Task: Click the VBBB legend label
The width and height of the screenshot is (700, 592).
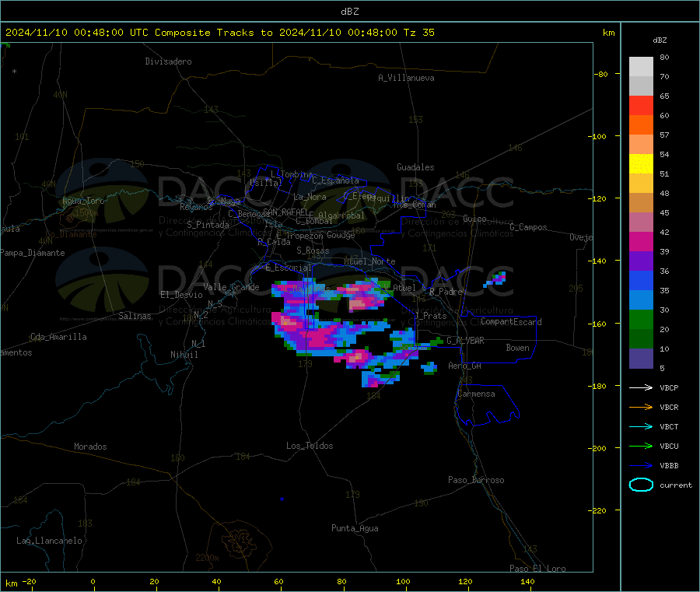Action: pos(669,465)
